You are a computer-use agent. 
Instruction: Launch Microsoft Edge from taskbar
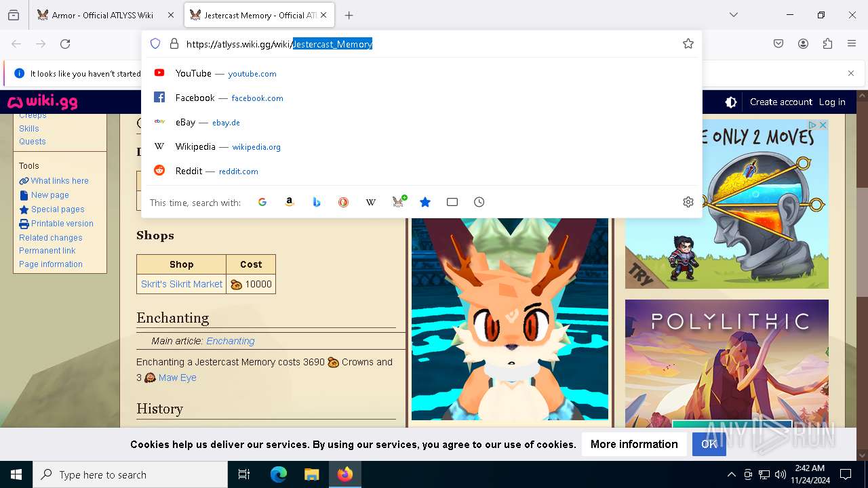pos(279,474)
